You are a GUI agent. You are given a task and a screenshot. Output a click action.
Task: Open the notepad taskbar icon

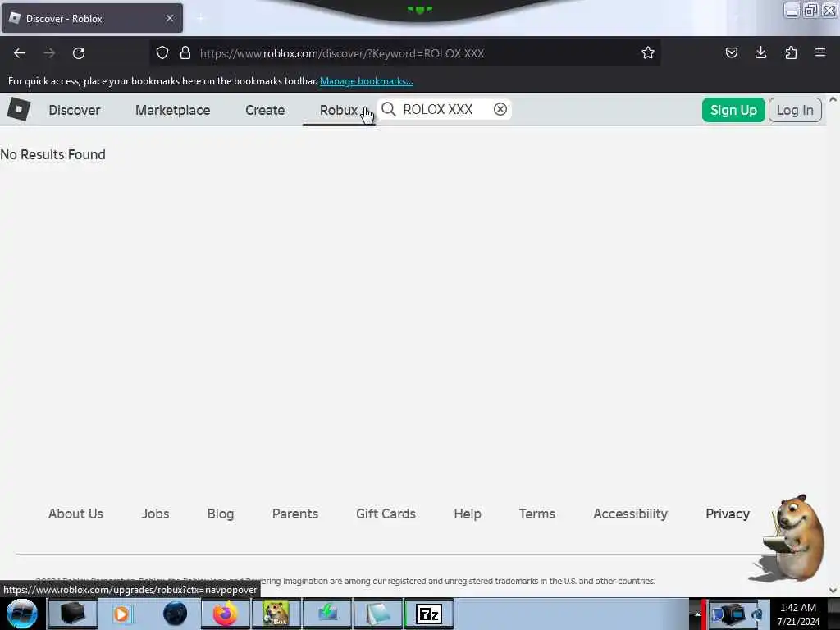[377, 614]
